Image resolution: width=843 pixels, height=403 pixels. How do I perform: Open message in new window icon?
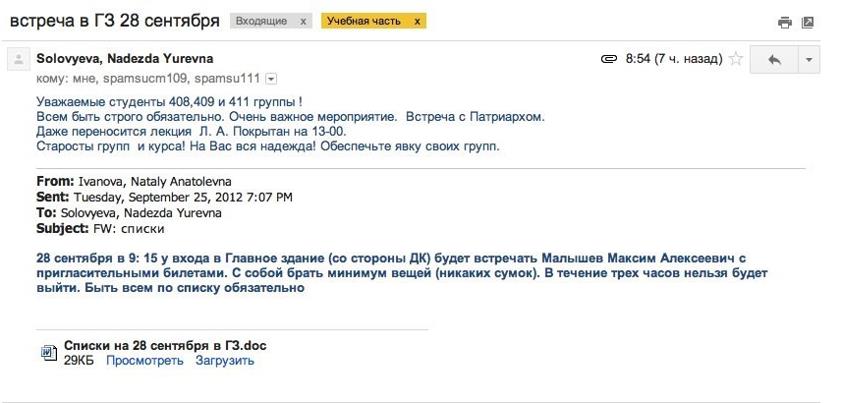tap(808, 23)
